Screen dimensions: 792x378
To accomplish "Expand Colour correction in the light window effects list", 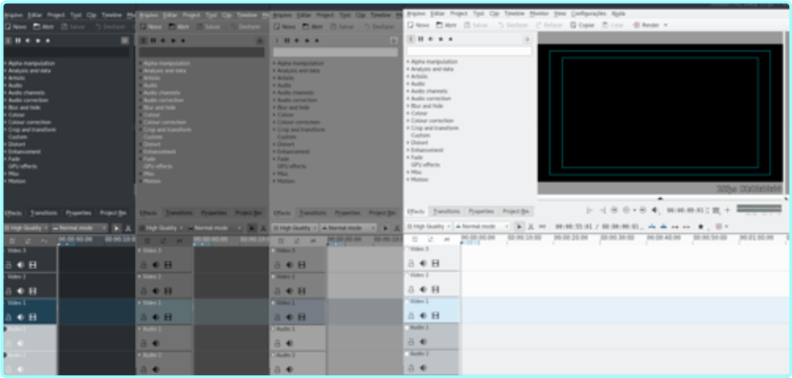I will point(408,120).
